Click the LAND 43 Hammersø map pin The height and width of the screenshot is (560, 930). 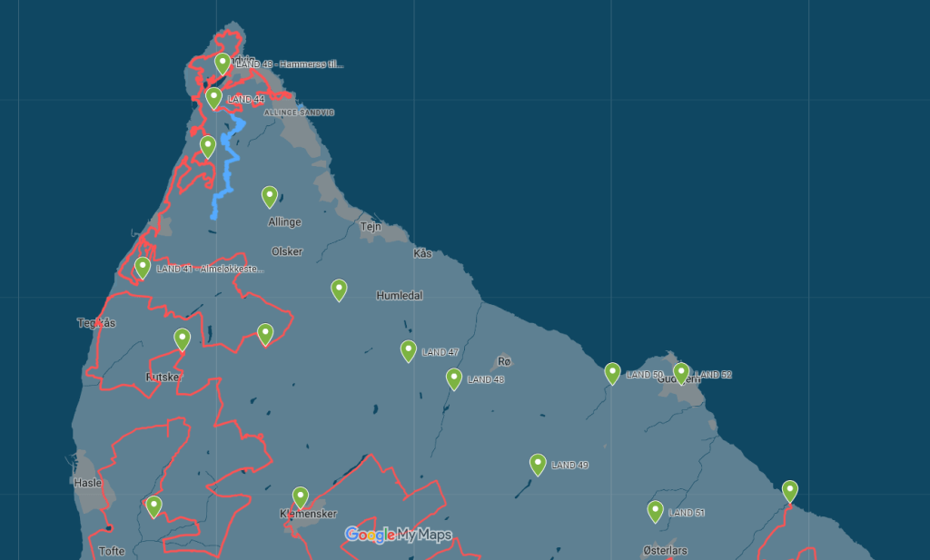(223, 63)
